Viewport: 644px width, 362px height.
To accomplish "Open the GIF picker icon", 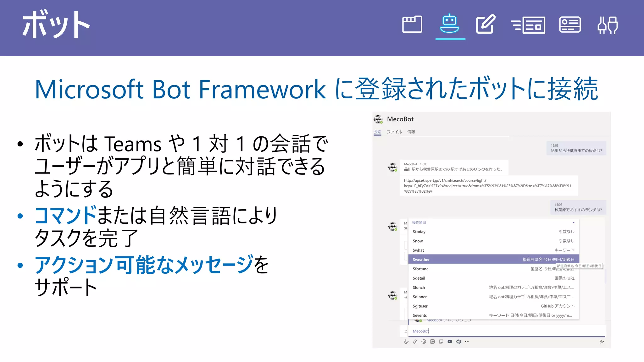I will [x=432, y=342].
